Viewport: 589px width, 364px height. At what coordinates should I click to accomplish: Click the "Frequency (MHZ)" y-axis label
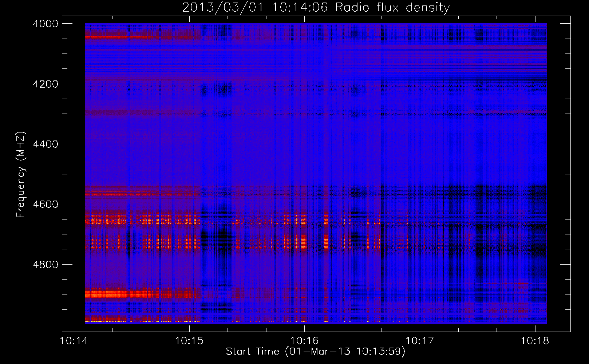pos(20,175)
